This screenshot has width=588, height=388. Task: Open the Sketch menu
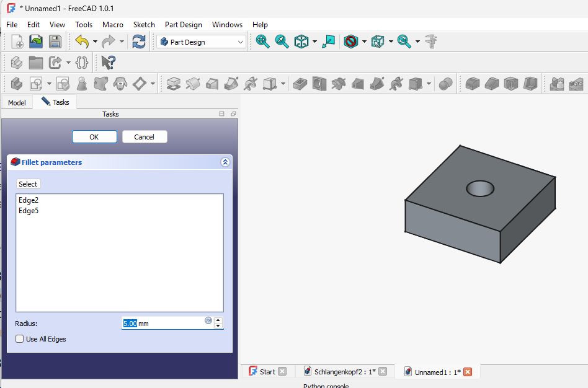[x=144, y=25]
